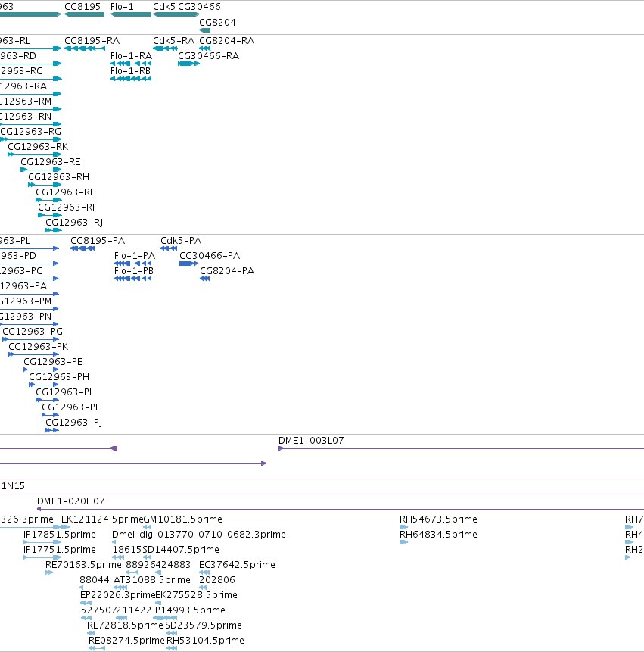
Task: Click the Cdk5 gene label
Action: click(x=164, y=7)
